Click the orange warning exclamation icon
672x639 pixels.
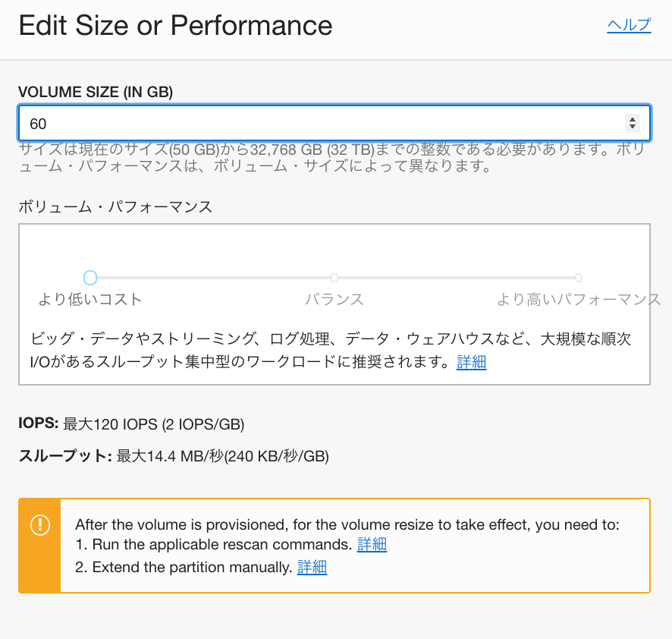tap(40, 525)
